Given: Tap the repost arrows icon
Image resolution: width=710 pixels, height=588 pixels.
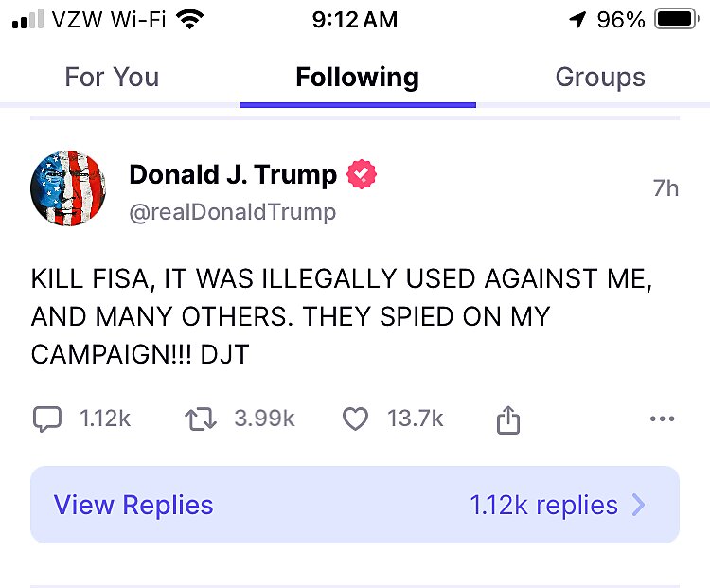Looking at the screenshot, I should pos(201,419).
